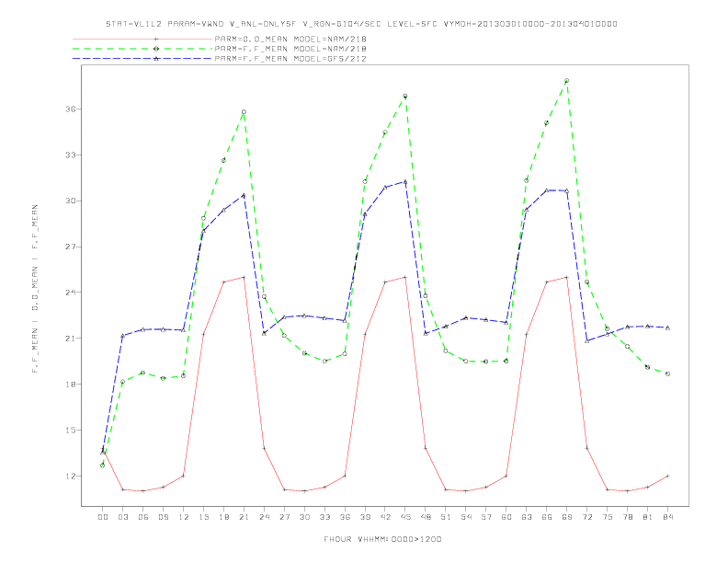Click x-axis tick label 21
Image resolution: width=728 pixels, height=563 pixels.
(x=244, y=517)
